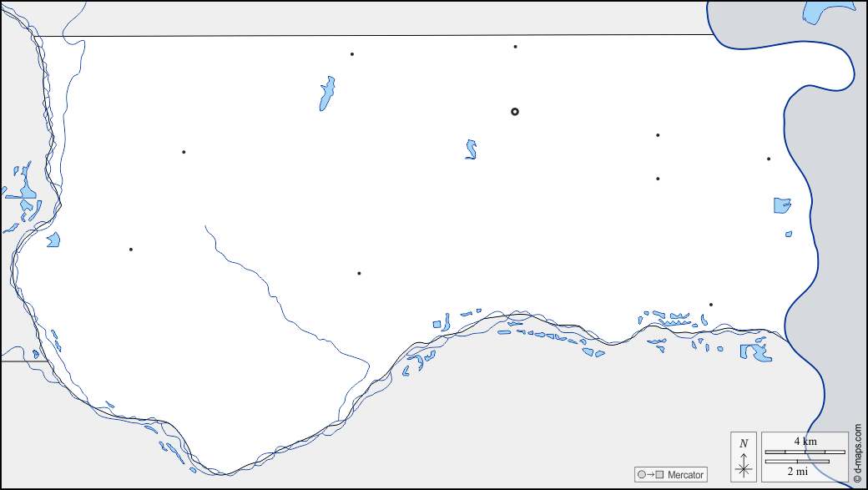Click the elongated lake near top center
This screenshot has width=868, height=490.
click(x=326, y=93)
